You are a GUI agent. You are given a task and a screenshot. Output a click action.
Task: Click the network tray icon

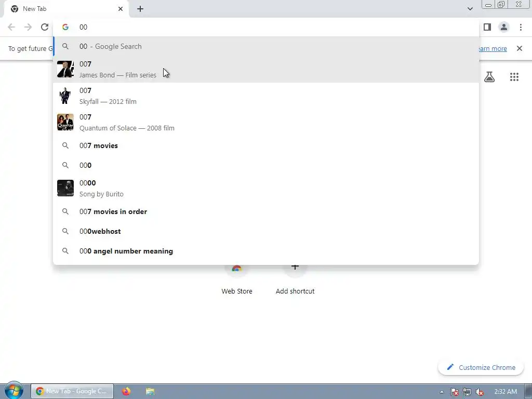coord(467,392)
